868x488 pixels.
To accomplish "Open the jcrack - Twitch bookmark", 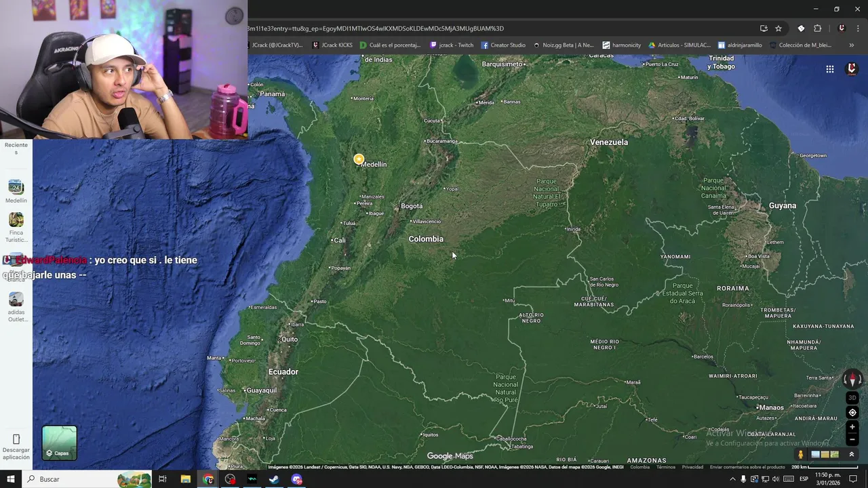I will point(452,45).
